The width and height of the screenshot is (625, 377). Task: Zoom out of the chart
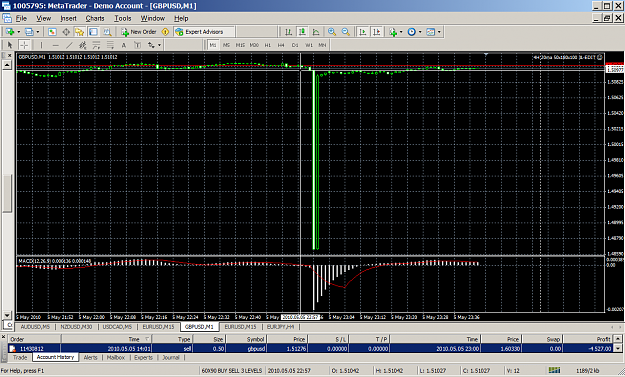pyautogui.click(x=346, y=32)
